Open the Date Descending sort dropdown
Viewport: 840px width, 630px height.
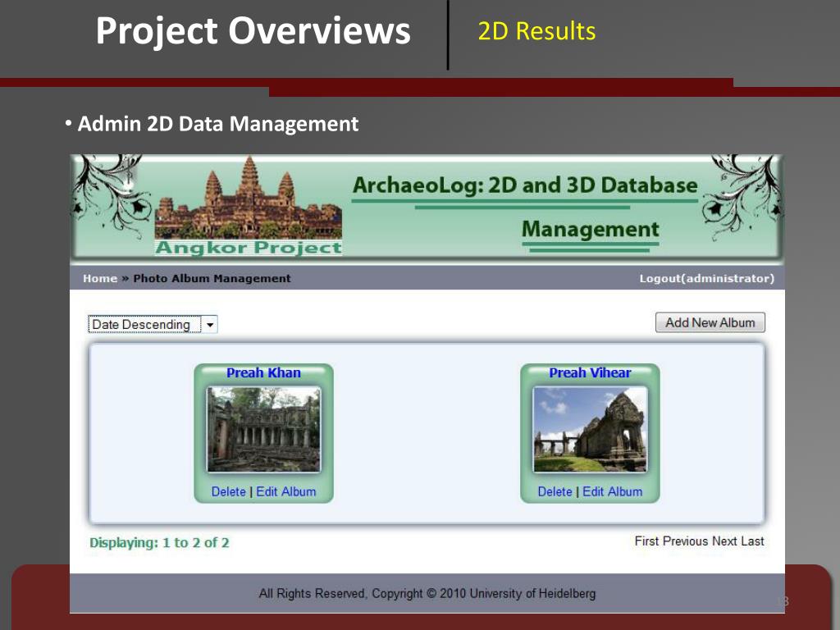[x=153, y=324]
